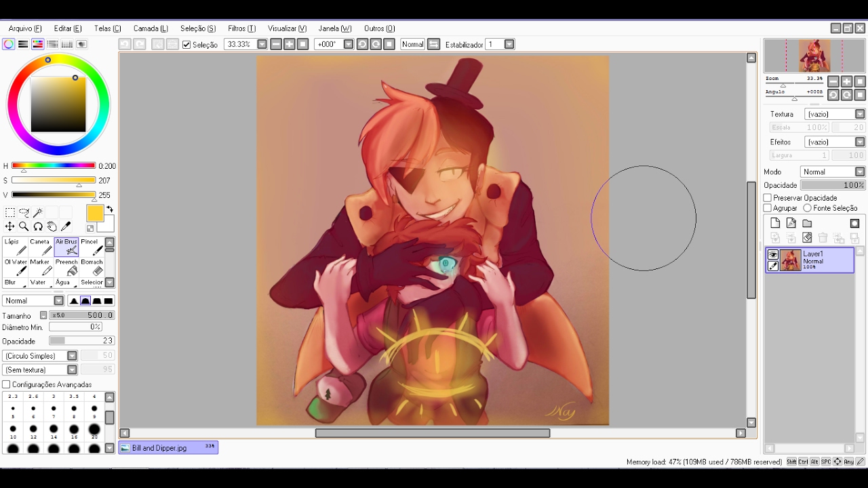Screen dimensions: 868x488
Task: Open the Camada menu
Action: [151, 28]
